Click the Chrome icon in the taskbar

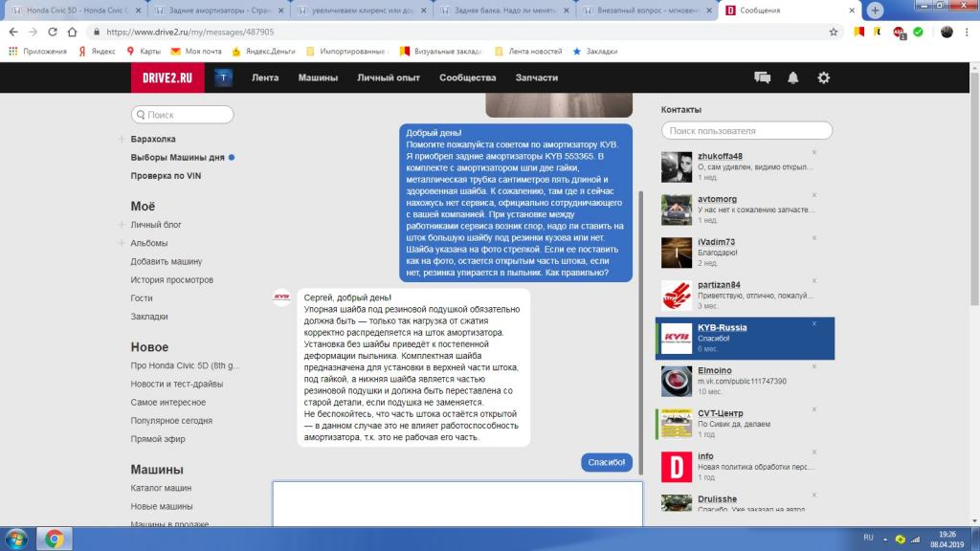[55, 539]
